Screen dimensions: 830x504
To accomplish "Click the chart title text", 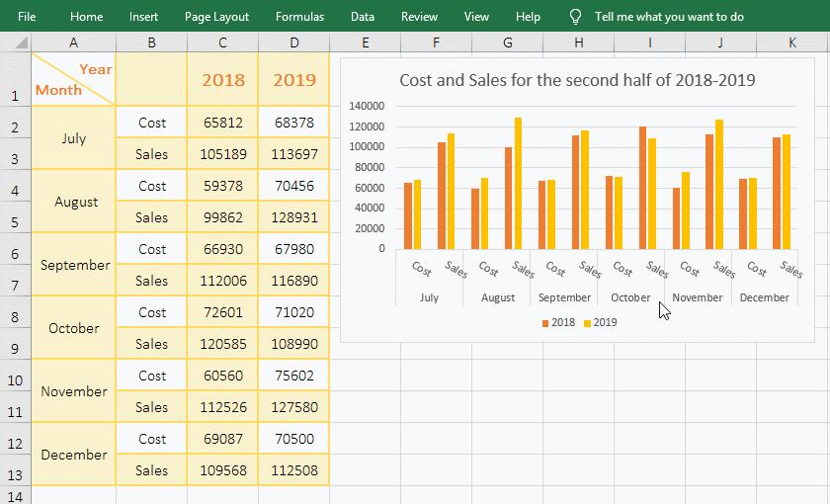I will coord(577,80).
